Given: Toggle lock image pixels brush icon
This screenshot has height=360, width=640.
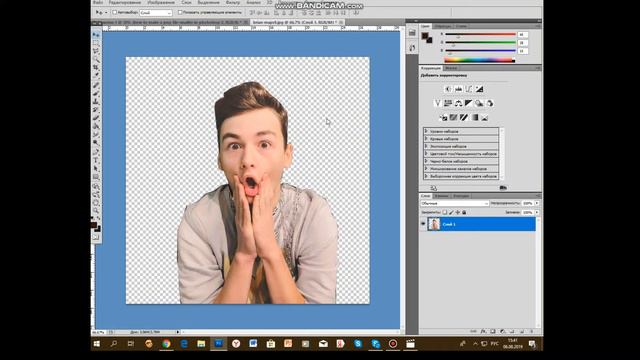Looking at the screenshot, I should 451,212.
